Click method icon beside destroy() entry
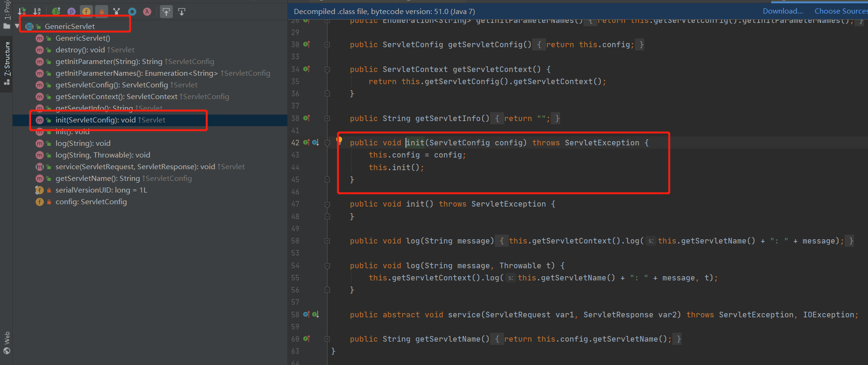 [40, 50]
